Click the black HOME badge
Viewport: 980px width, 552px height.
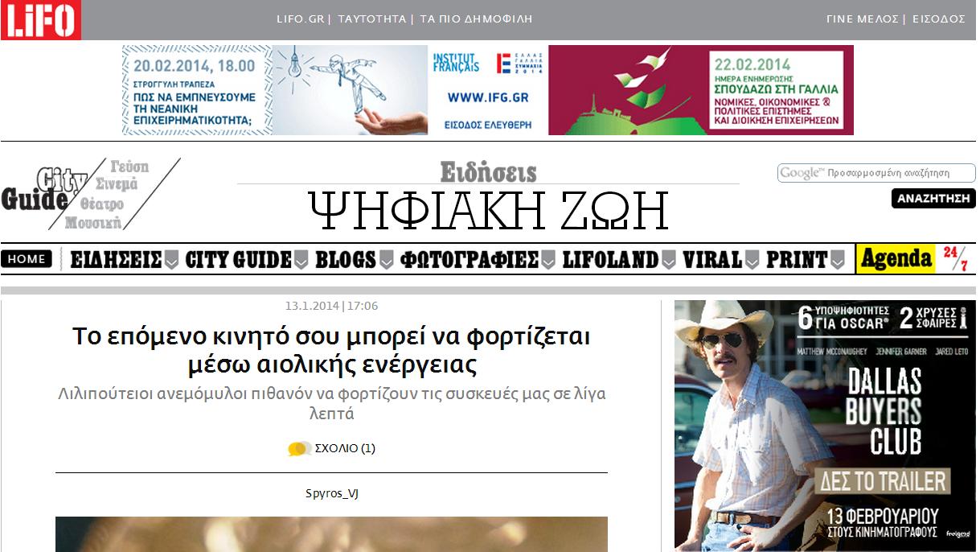(27, 259)
